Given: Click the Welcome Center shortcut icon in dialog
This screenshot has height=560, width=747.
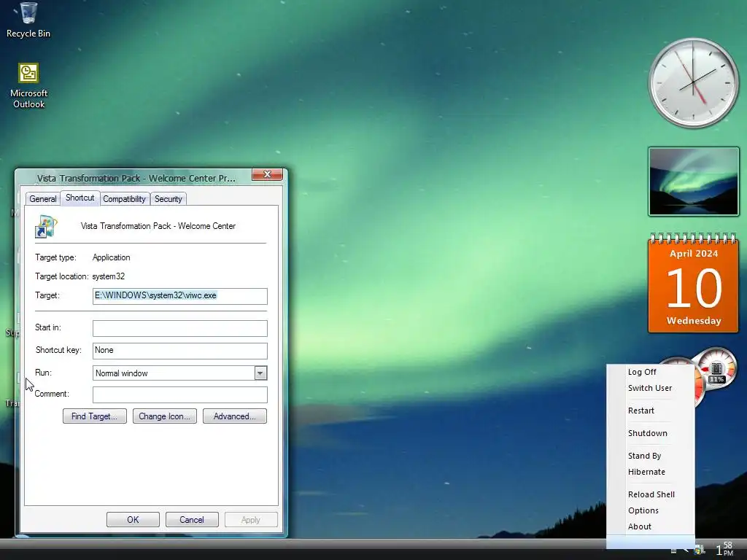Looking at the screenshot, I should coord(46,227).
